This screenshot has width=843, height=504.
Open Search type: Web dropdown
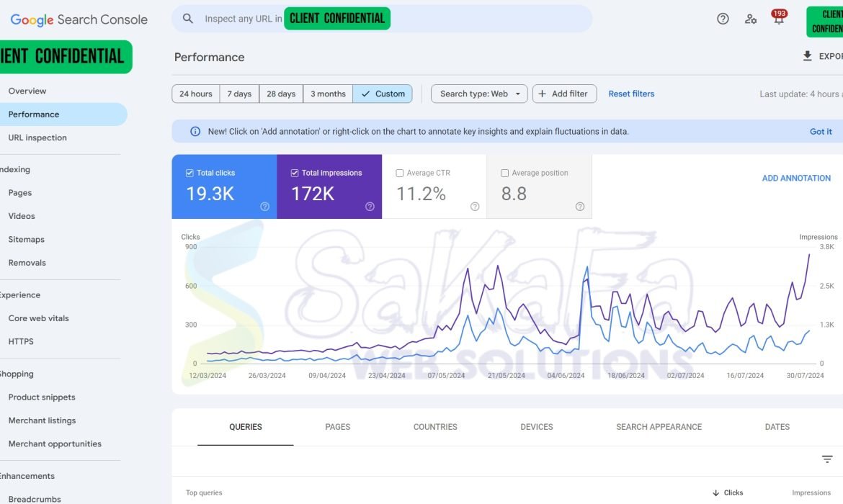[x=479, y=94]
